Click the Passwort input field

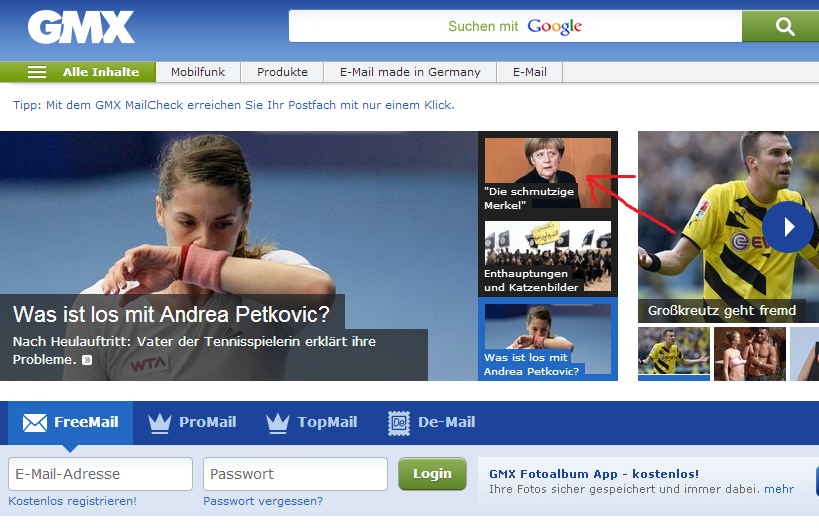295,474
